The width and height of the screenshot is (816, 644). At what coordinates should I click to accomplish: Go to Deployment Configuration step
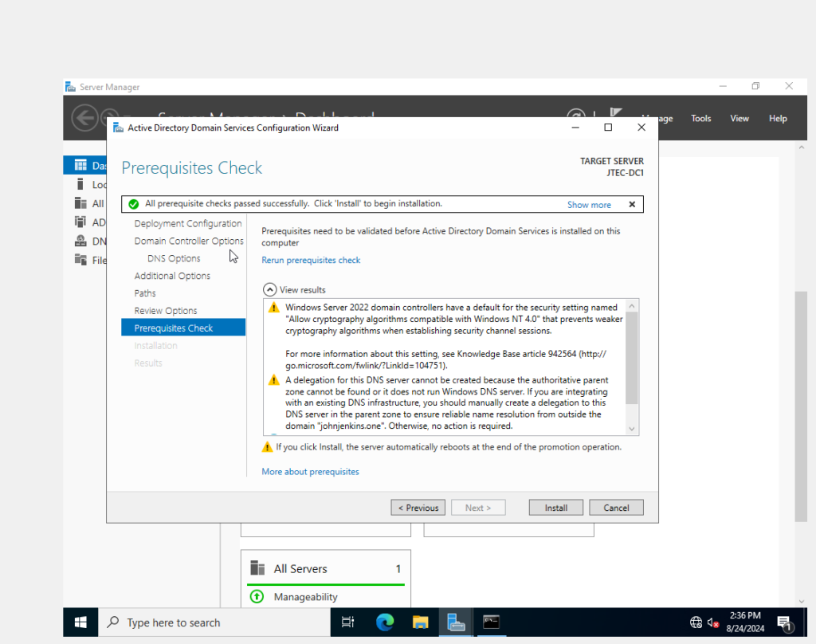click(188, 223)
